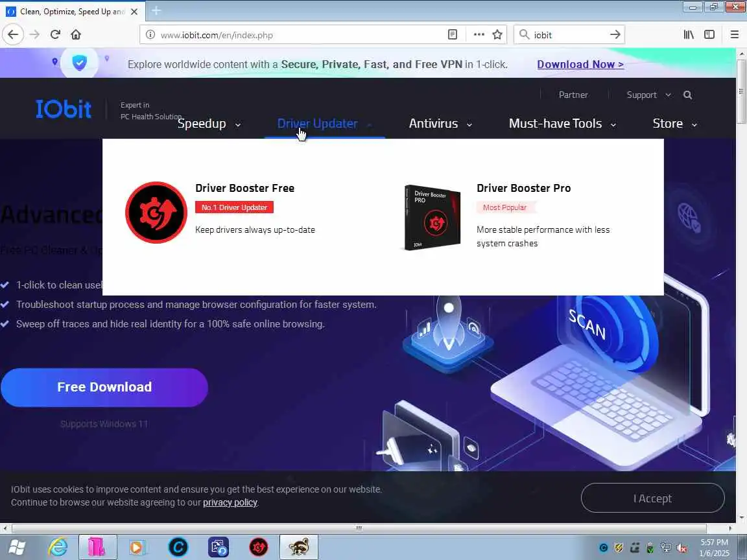This screenshot has height=560, width=747.
Task: Click network icon in system tray
Action: pyautogui.click(x=666, y=548)
